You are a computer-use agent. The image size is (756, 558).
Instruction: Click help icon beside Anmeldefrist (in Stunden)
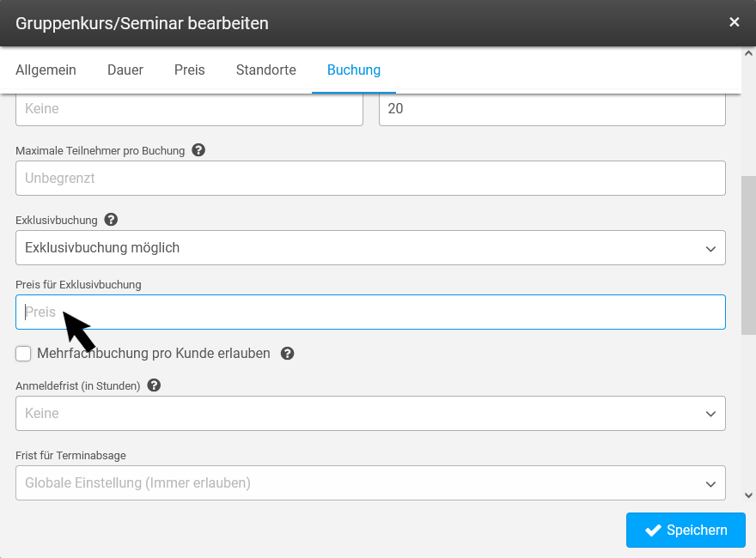coord(154,385)
